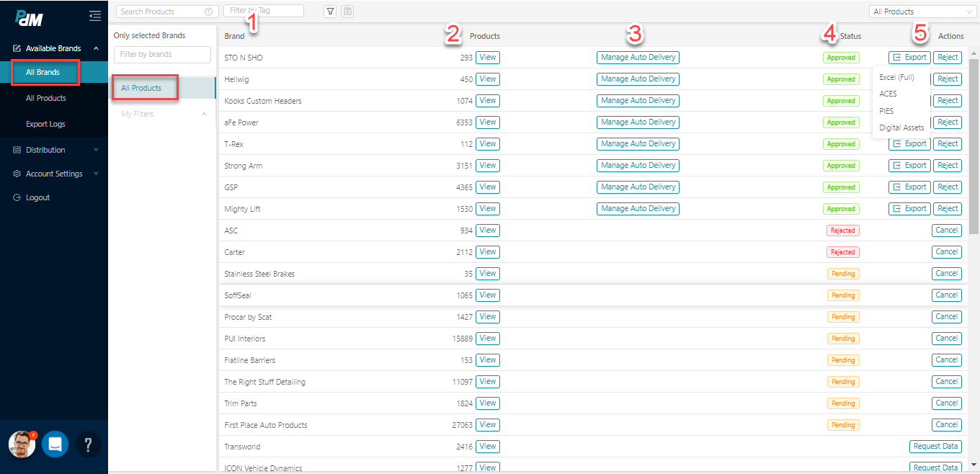Reject the Kooks Custom Headers brand
The width and height of the screenshot is (980, 474).
coord(948,101)
